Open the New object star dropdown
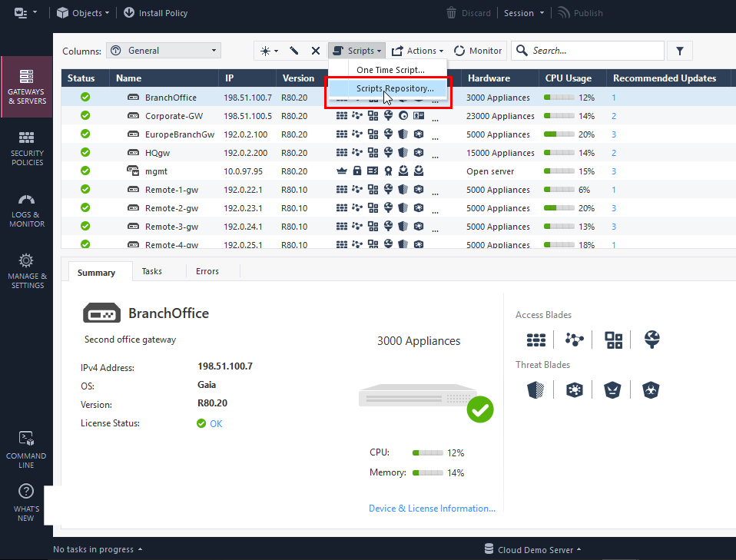The image size is (736, 560). pyautogui.click(x=269, y=51)
